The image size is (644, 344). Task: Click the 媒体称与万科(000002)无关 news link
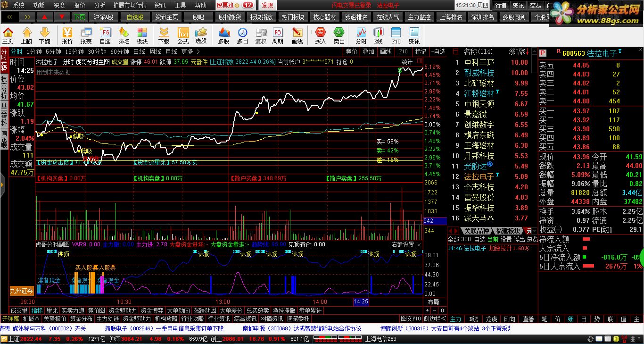49,328
